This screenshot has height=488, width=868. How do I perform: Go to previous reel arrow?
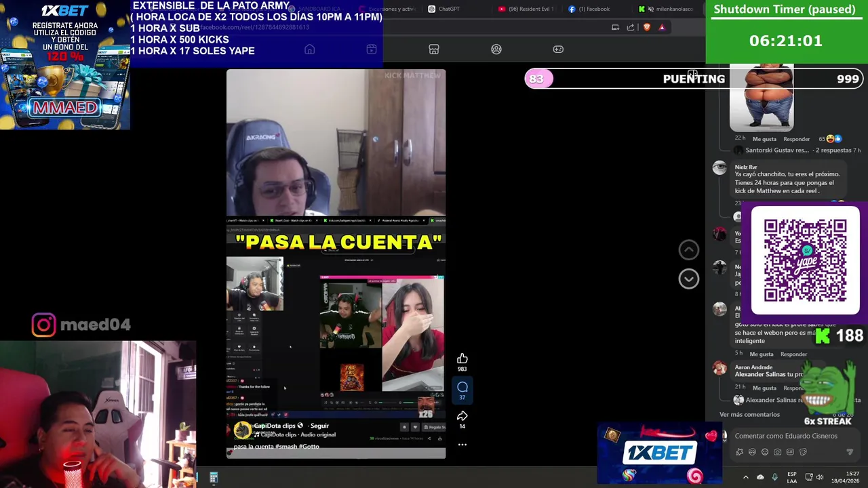tap(688, 250)
